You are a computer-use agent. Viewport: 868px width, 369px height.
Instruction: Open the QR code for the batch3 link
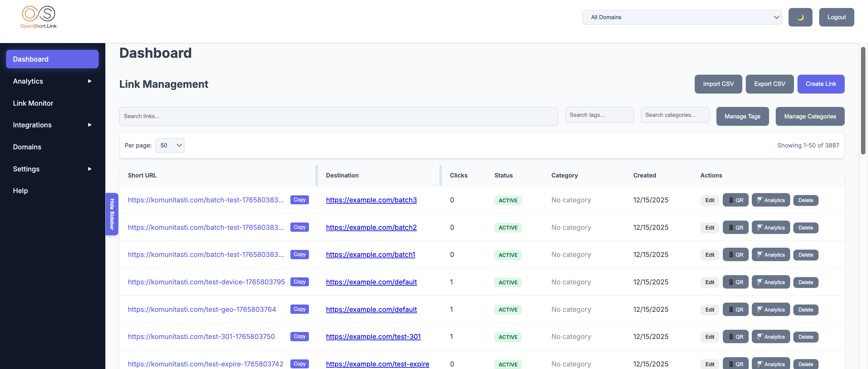point(736,200)
